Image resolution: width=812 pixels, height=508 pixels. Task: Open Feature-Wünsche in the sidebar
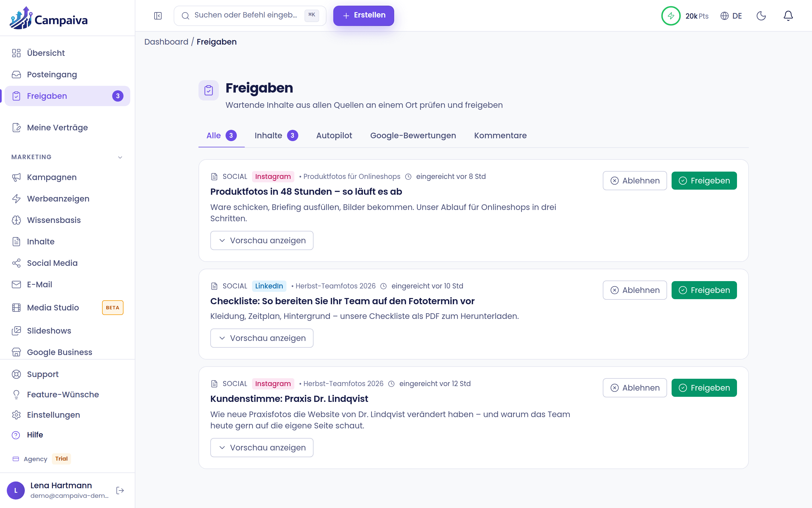pyautogui.click(x=67, y=395)
